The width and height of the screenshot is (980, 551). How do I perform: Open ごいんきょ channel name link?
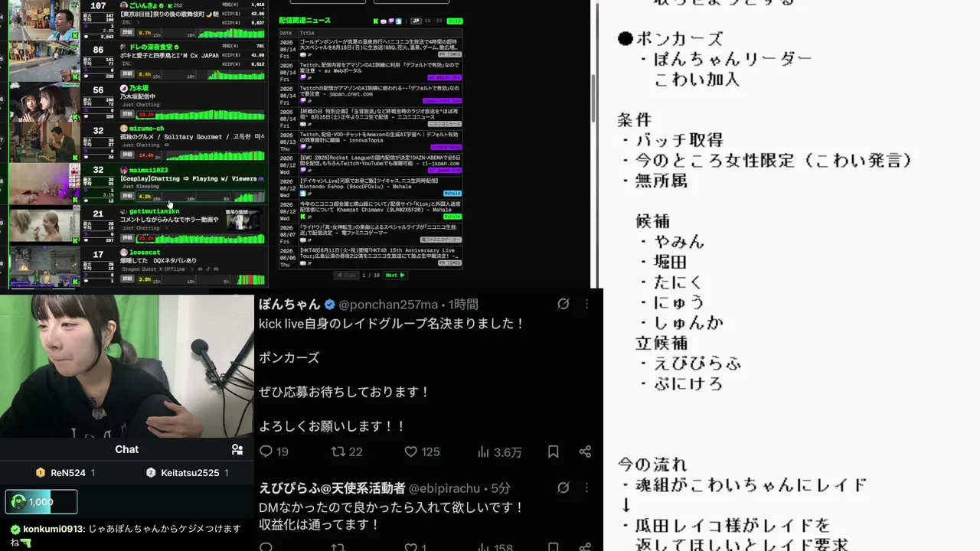pyautogui.click(x=144, y=5)
